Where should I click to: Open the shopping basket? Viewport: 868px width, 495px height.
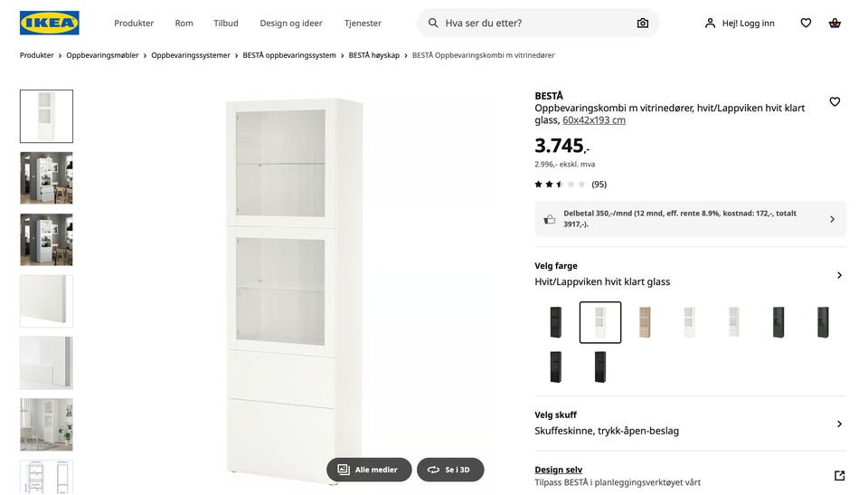835,23
